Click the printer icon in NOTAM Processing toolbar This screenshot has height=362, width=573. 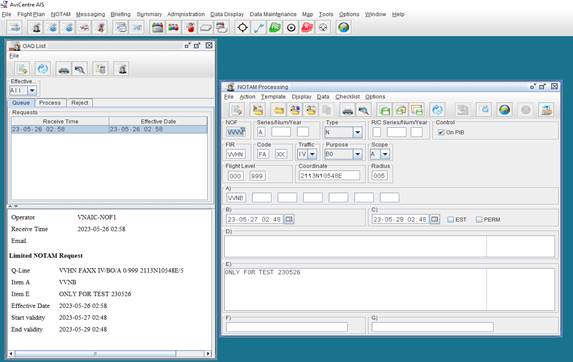pyautogui.click(x=347, y=110)
